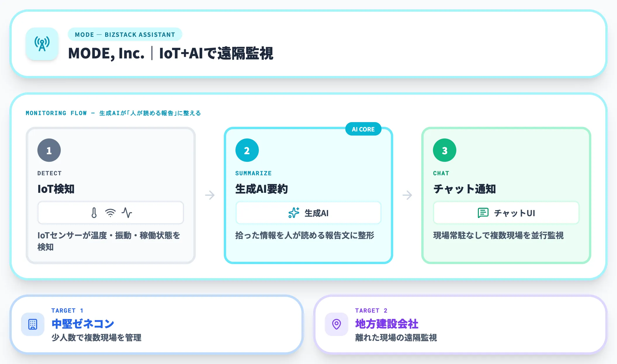The height and width of the screenshot is (364, 617).
Task: Click the AI CORE badge
Action: tap(363, 129)
